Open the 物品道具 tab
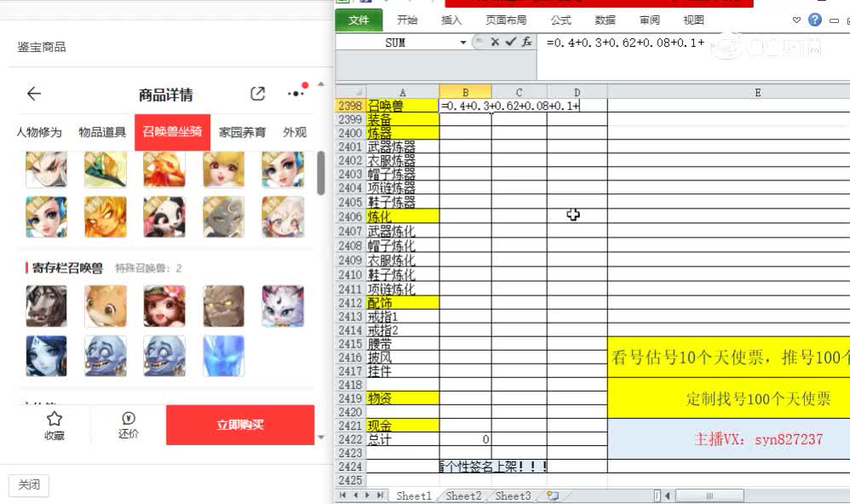Viewport: 850px width, 504px height. click(102, 132)
